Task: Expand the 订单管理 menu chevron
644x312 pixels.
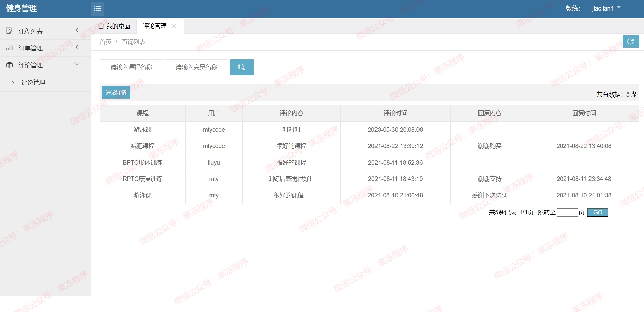Action: click(x=77, y=47)
